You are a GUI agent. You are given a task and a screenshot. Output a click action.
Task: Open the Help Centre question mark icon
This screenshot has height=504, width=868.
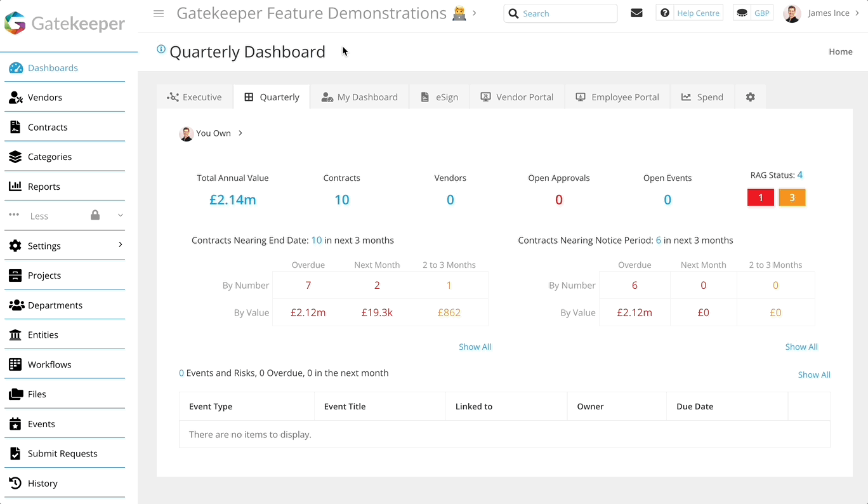pyautogui.click(x=664, y=12)
